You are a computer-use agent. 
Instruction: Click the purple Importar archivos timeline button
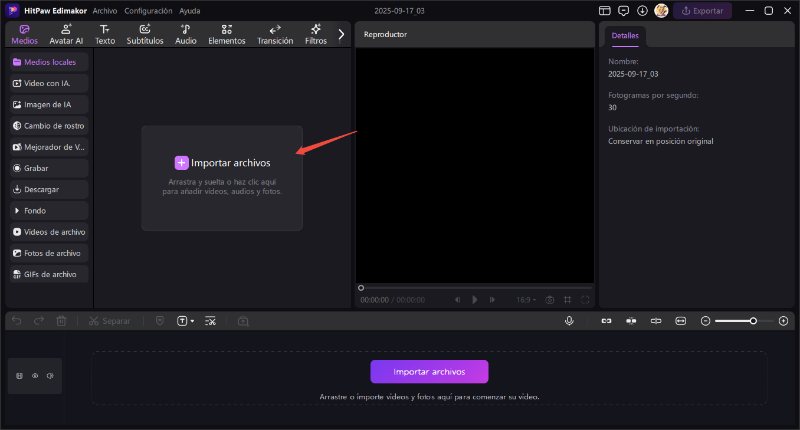pos(429,372)
